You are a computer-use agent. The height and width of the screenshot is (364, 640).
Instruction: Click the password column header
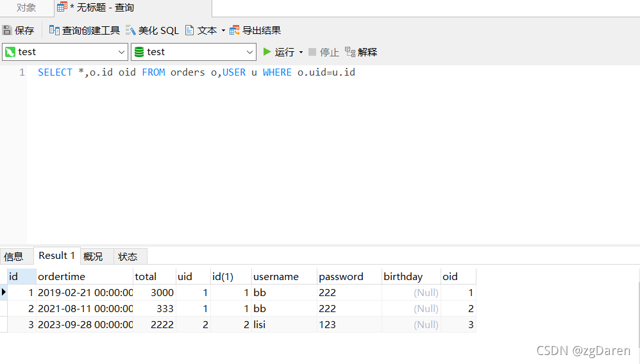349,276
